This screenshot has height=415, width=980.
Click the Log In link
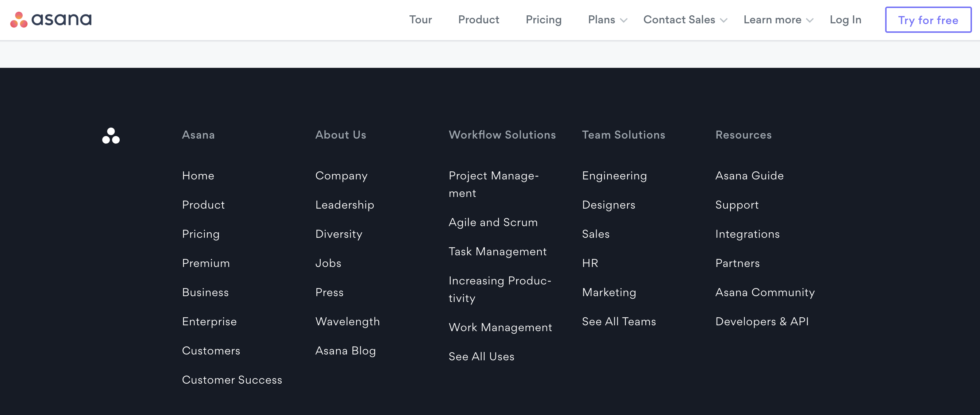845,20
